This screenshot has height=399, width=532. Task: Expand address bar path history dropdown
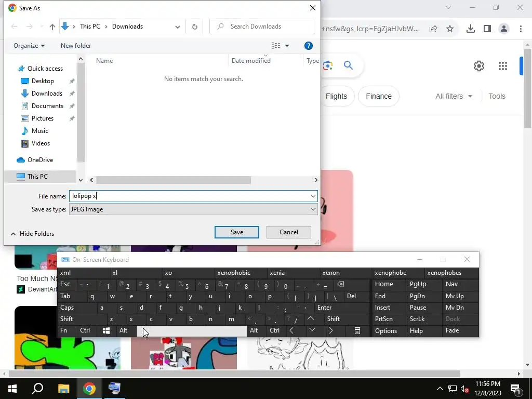pyautogui.click(x=178, y=27)
